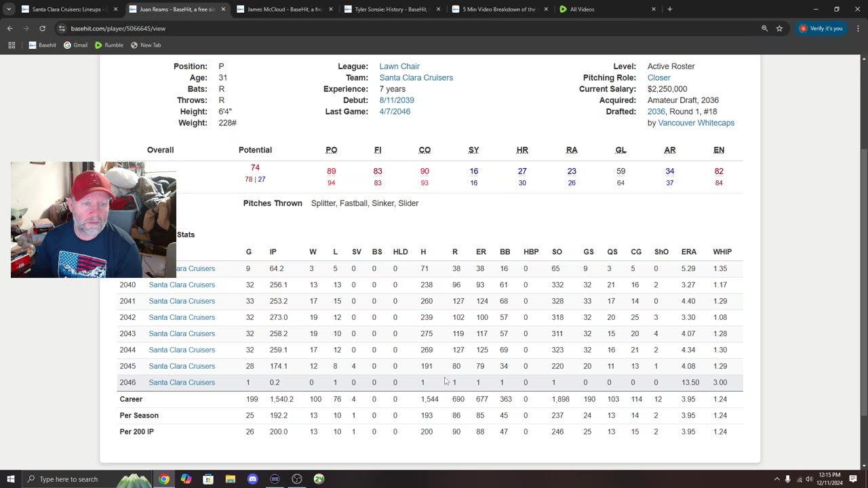Open the tab search dropdown arrow
Viewport: 868px width, 488px height.
9,9
